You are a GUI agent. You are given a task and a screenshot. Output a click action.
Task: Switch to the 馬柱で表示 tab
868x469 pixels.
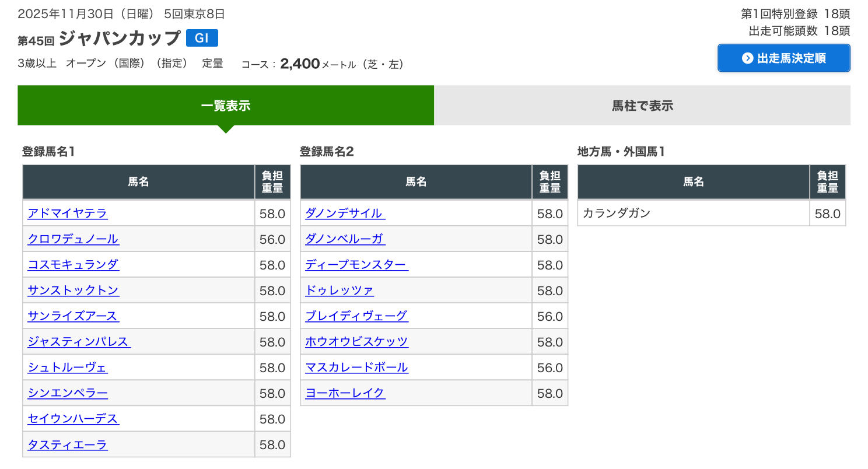(x=642, y=106)
